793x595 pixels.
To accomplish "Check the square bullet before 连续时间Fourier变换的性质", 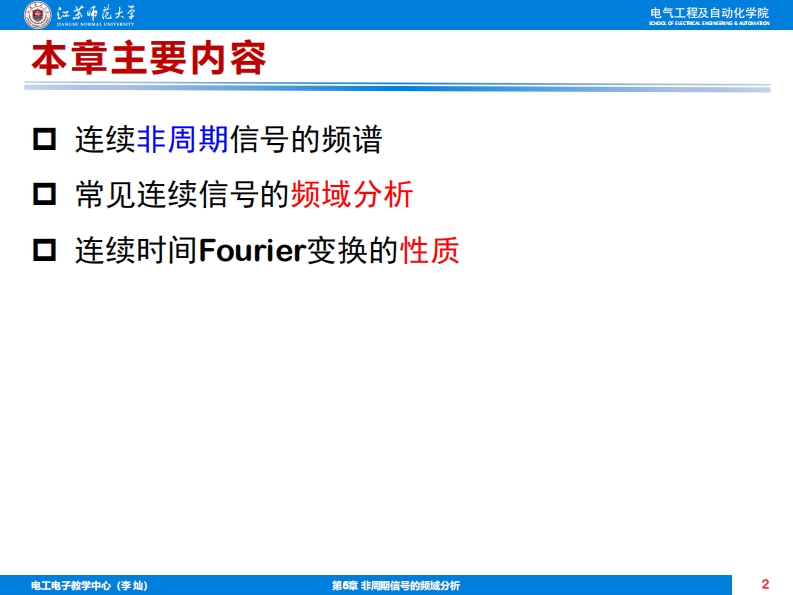I will click(x=44, y=250).
